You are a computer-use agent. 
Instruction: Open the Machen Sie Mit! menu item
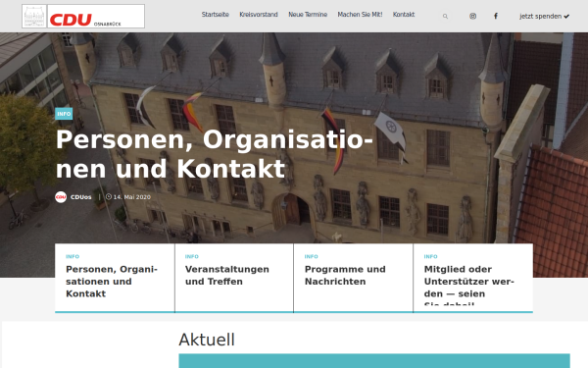360,15
